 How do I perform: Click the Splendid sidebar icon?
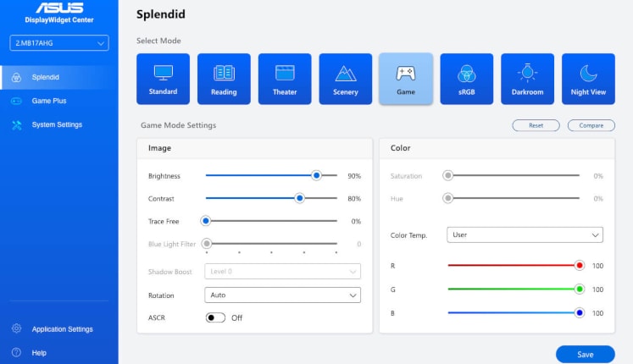click(17, 77)
